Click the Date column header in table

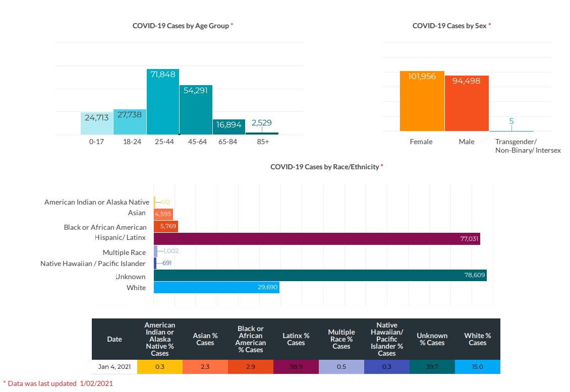[x=115, y=339]
